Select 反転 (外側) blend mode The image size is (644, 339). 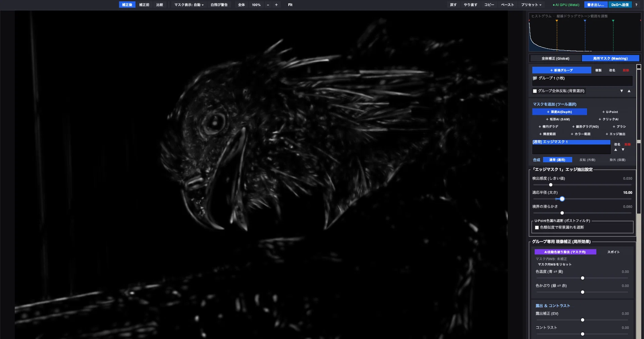pos(587,160)
